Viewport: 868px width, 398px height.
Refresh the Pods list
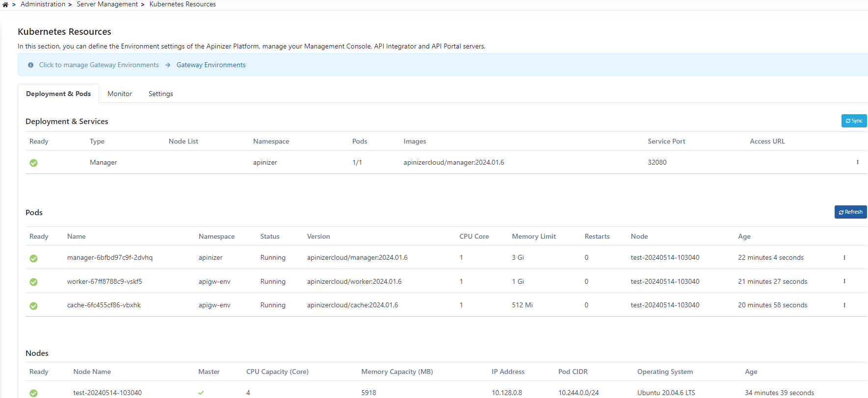pos(850,212)
